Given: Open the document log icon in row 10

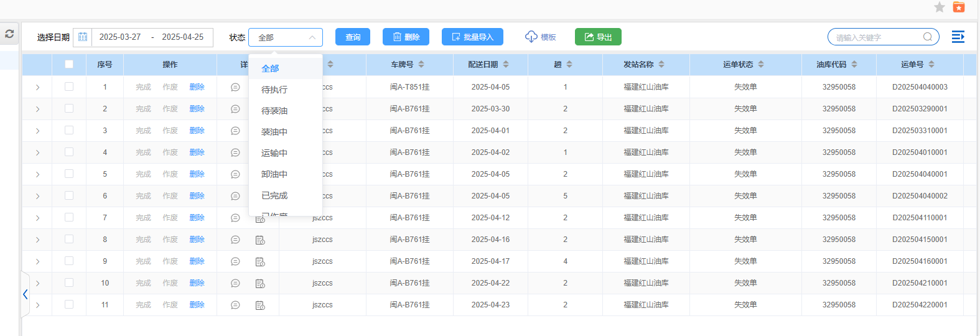Looking at the screenshot, I should (260, 284).
